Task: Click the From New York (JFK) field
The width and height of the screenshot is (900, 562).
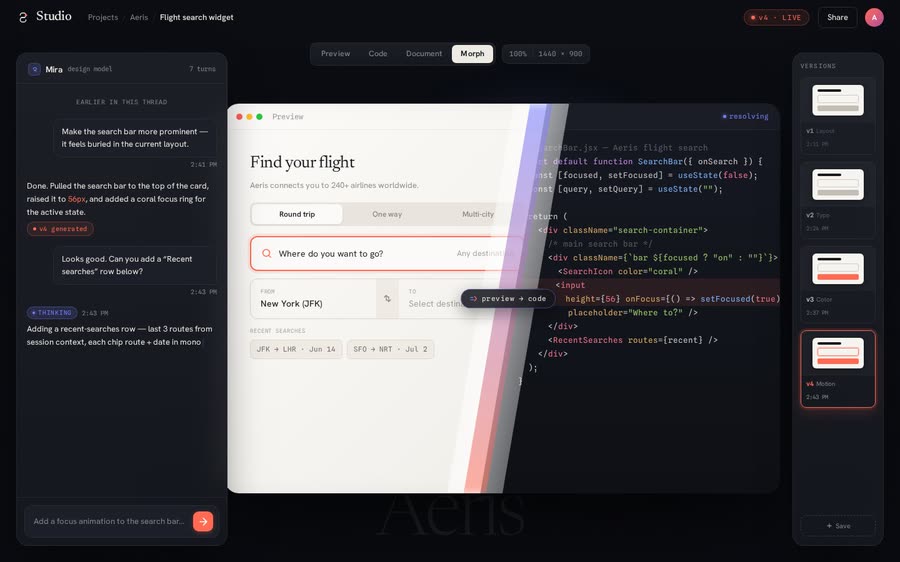Action: [313, 299]
